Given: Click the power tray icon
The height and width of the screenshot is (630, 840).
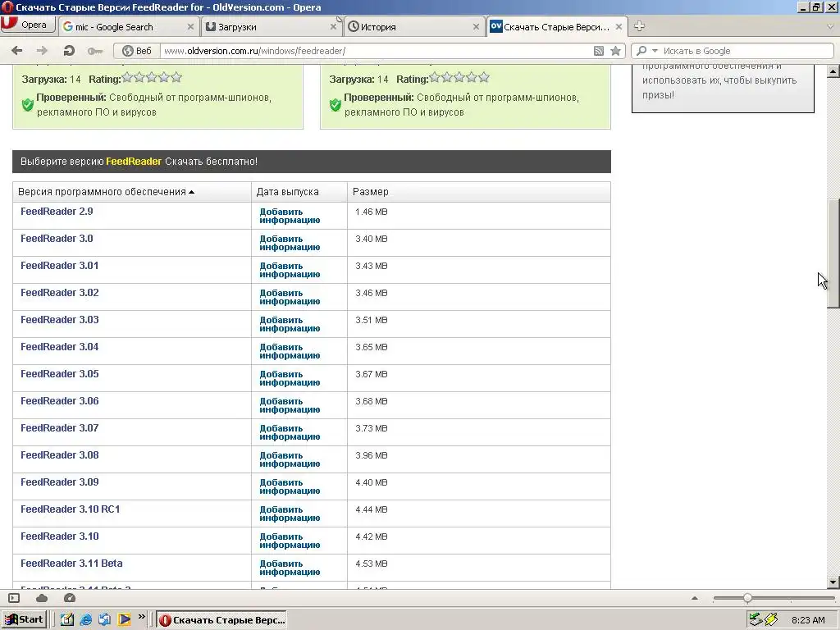Looking at the screenshot, I should 771,619.
